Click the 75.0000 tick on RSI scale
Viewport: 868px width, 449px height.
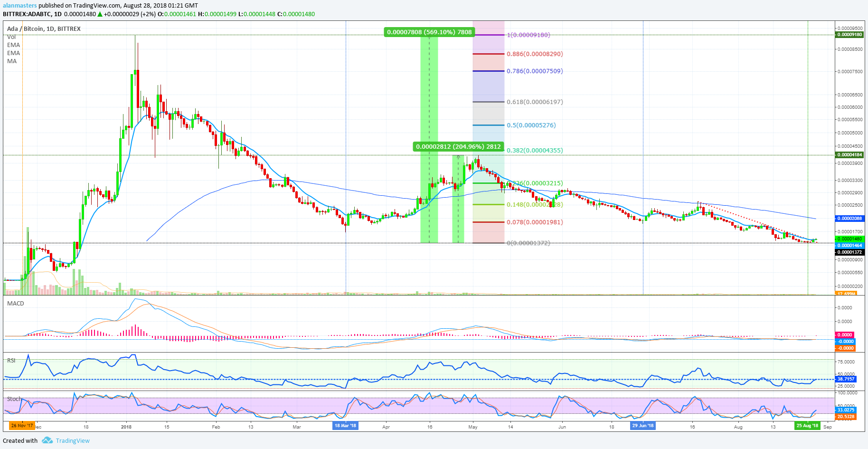(846, 362)
